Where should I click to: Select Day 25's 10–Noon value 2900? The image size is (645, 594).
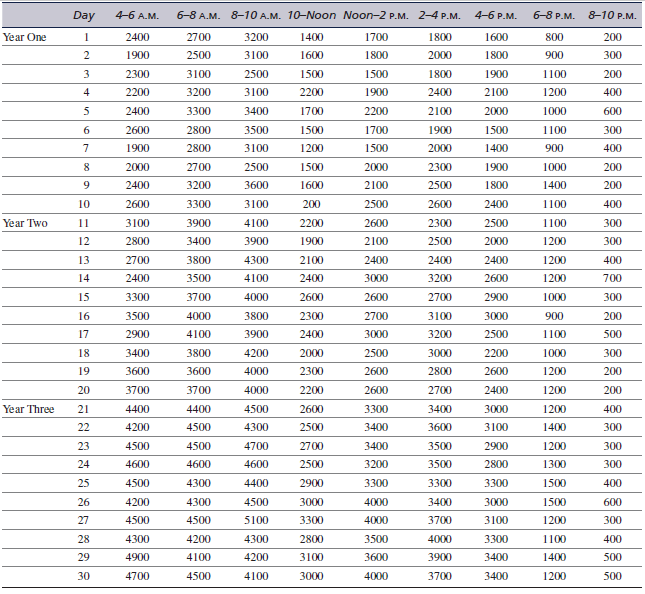tap(311, 483)
